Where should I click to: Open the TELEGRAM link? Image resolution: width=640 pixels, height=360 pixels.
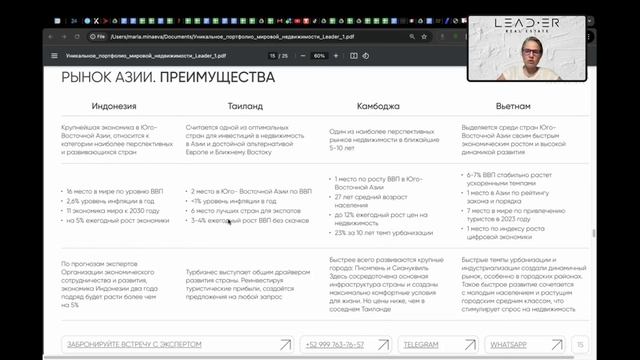click(421, 345)
